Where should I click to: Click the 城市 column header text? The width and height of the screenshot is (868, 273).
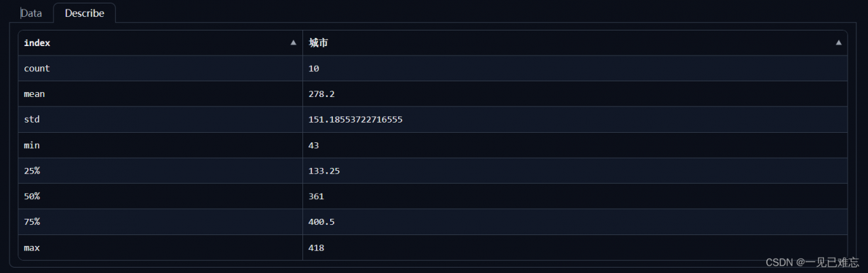319,43
